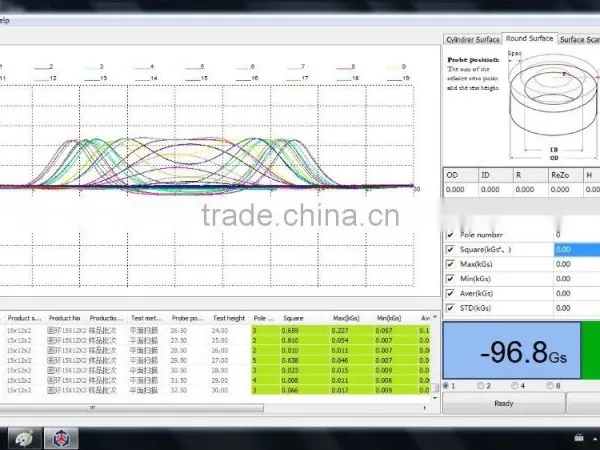Toggle the Max(kGs) checkbox

(x=450, y=264)
